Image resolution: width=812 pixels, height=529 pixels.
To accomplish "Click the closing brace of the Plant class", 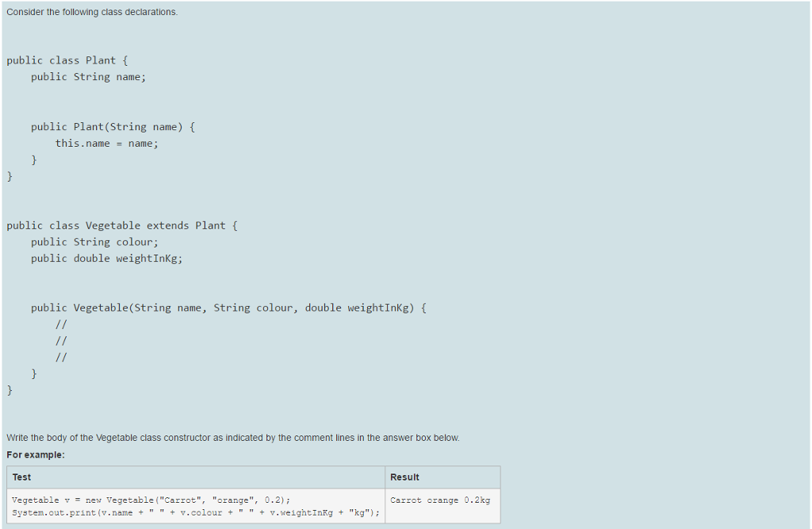I will 9,176.
